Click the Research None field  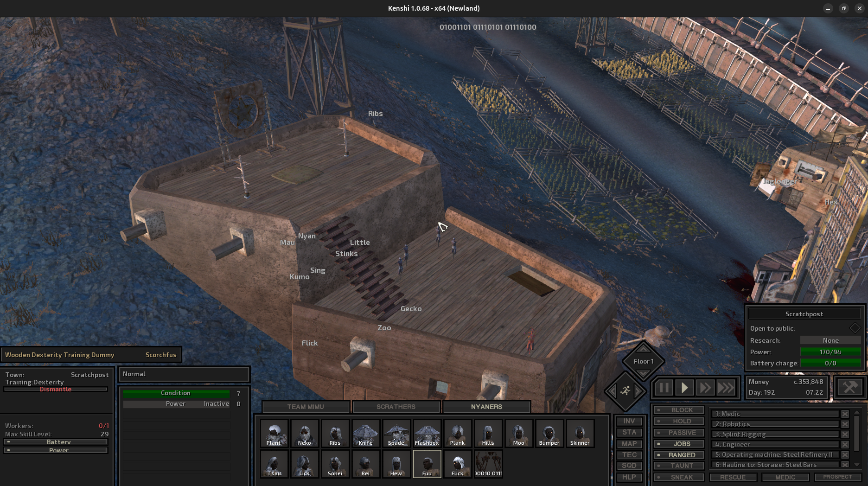[830, 340]
